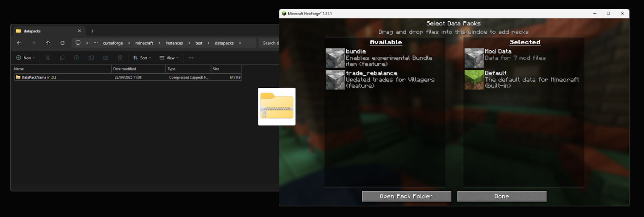Click the trade_rebalance pack name text
Viewport: 644px width, 217px height.
click(372, 73)
